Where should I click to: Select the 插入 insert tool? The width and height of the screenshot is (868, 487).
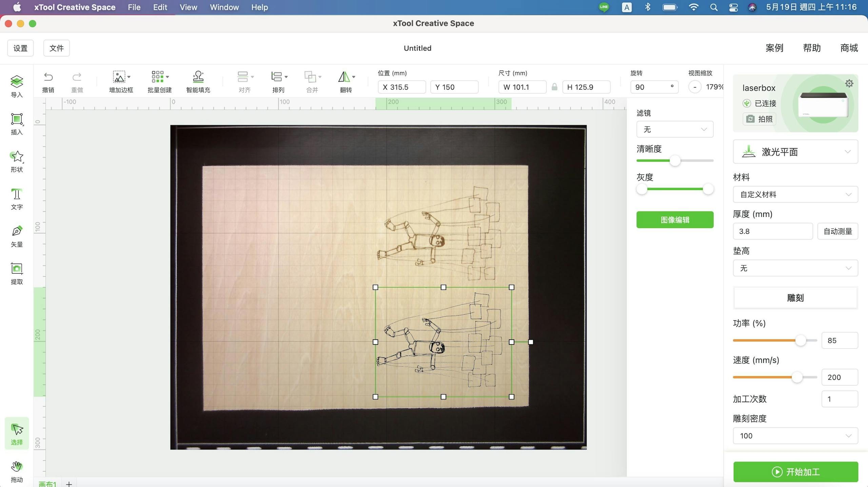tap(17, 124)
